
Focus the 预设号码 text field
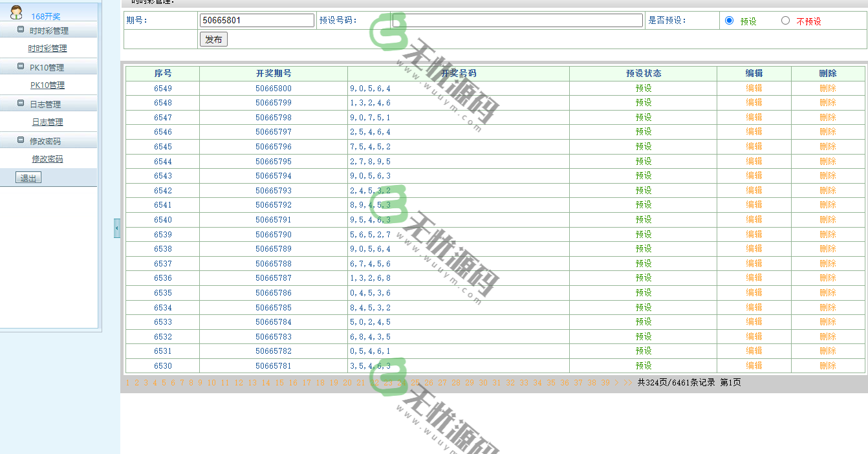pos(517,21)
